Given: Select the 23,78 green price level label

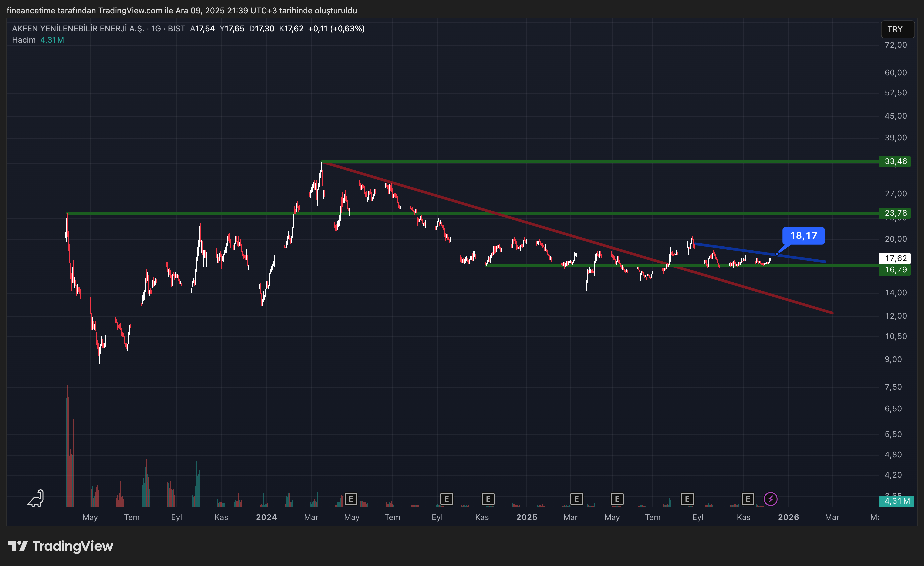Looking at the screenshot, I should point(895,213).
